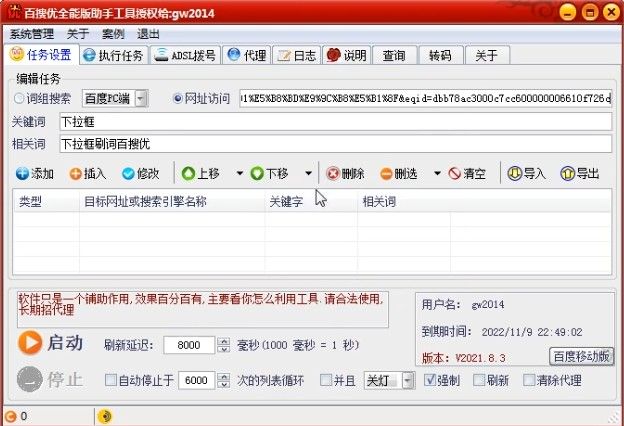Click the yellow speaker icon in status bar
The image size is (624, 426).
click(x=105, y=416)
